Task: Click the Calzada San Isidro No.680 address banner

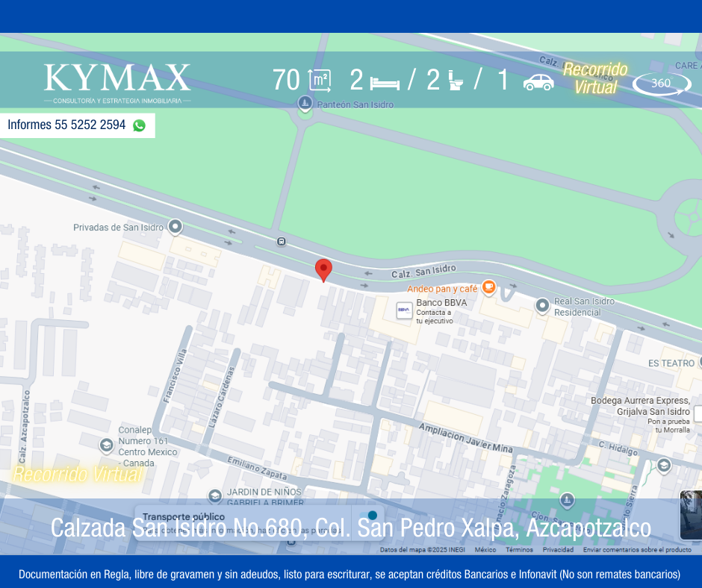Action: (x=350, y=528)
